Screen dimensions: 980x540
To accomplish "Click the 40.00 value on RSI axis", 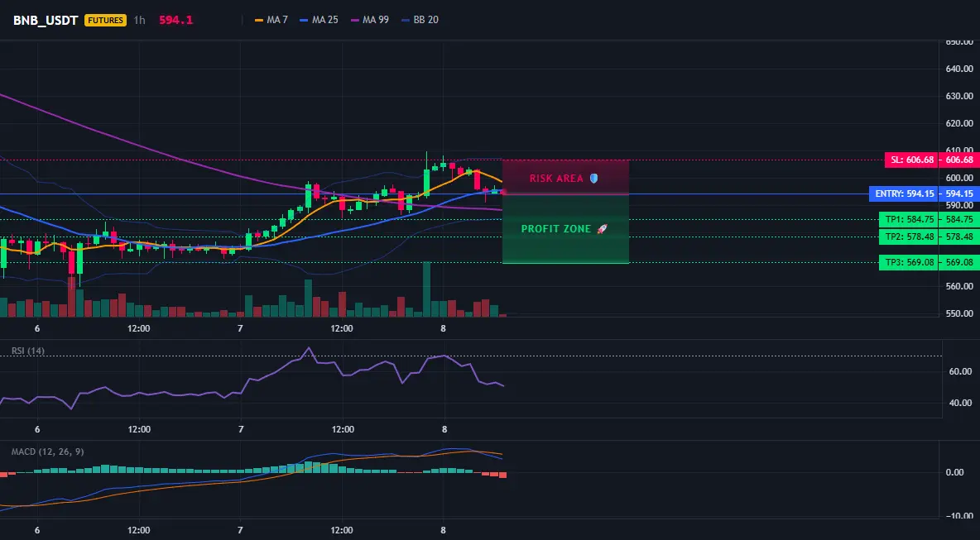I will [961, 403].
